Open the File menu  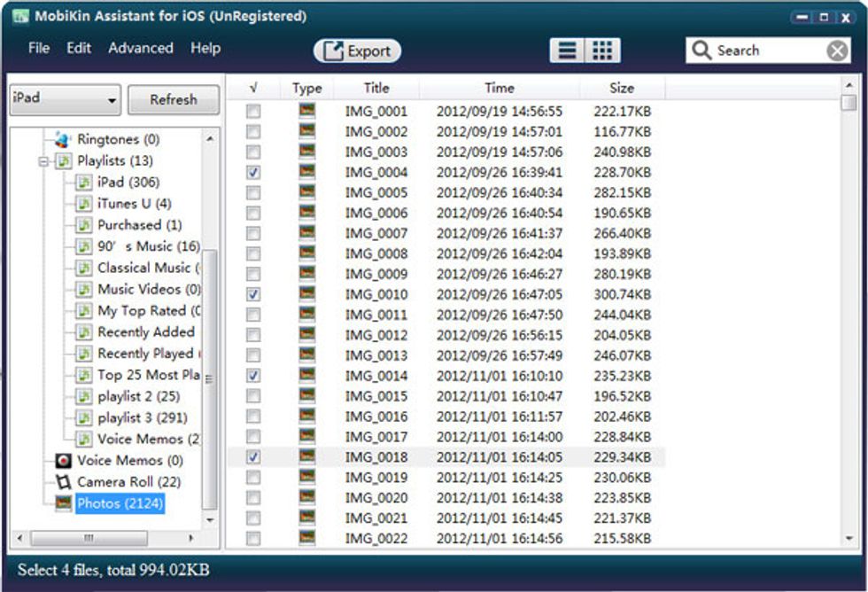tap(39, 48)
